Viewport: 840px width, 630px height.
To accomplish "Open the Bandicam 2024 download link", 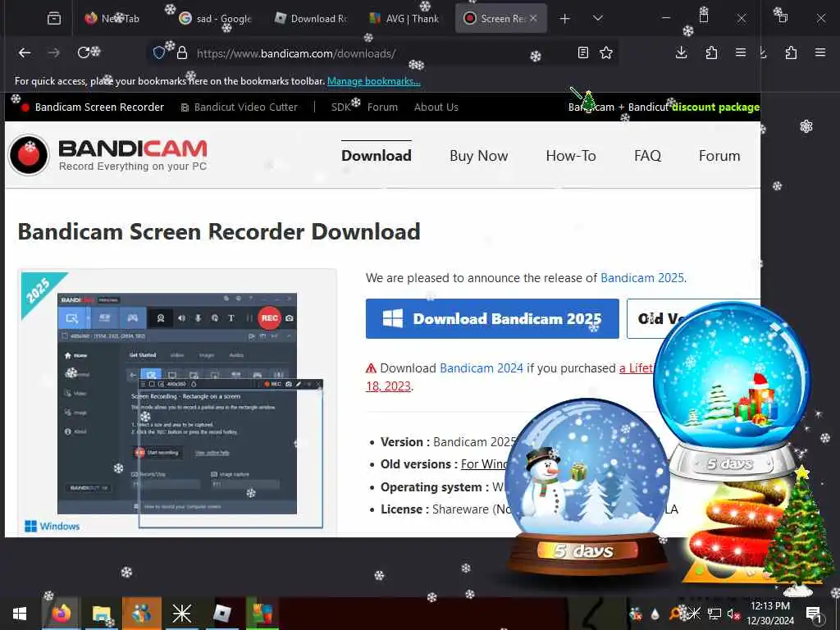I will 481,368.
